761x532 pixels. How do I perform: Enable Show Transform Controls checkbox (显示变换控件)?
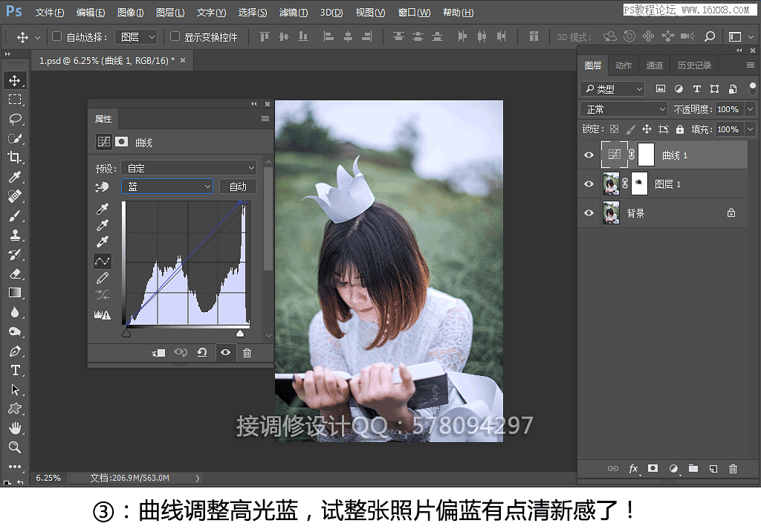(x=175, y=36)
